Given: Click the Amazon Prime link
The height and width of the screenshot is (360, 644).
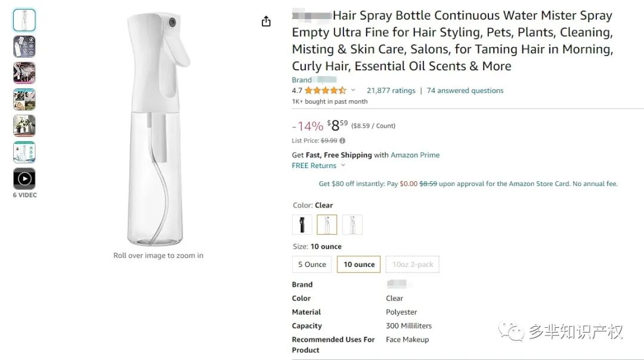Looking at the screenshot, I should (x=415, y=155).
